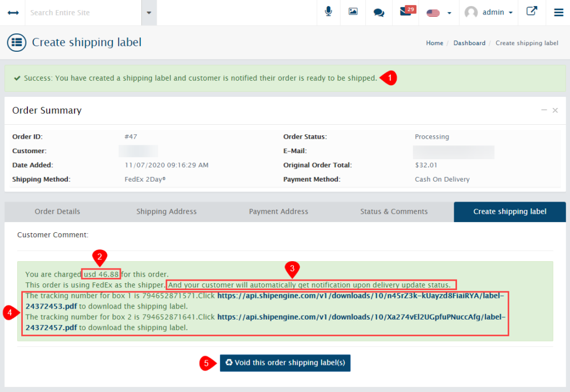Open the image manager icon

click(353, 12)
